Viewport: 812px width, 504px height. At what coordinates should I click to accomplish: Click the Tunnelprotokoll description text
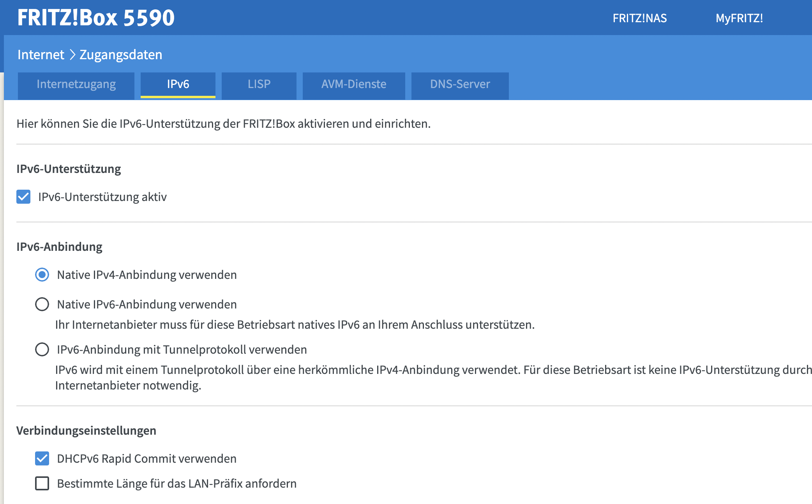433,377
